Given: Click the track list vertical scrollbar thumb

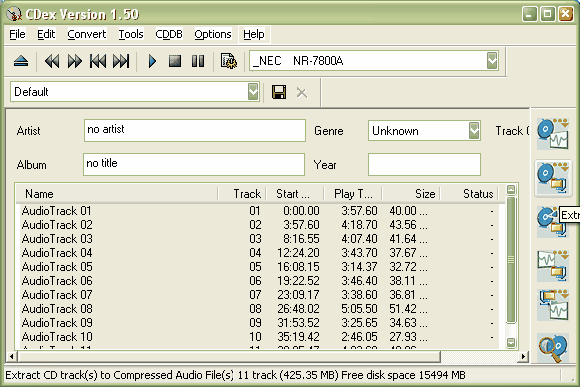Looking at the screenshot, I should point(511,260).
